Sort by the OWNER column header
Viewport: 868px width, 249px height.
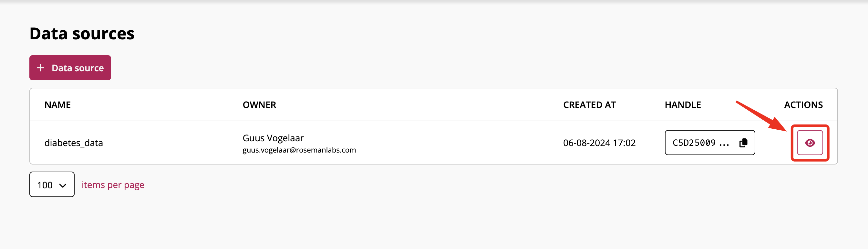[259, 105]
